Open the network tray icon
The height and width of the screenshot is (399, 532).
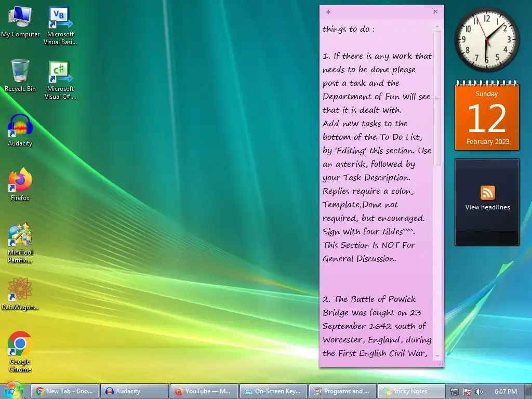point(454,392)
